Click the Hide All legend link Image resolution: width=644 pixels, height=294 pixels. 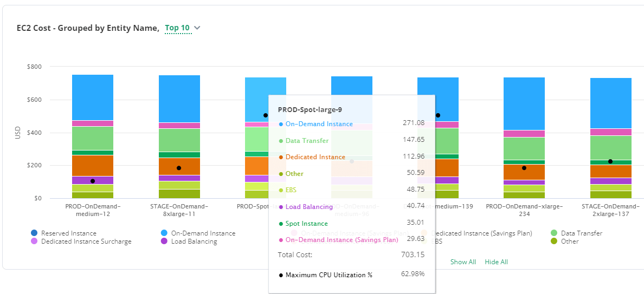pyautogui.click(x=496, y=262)
